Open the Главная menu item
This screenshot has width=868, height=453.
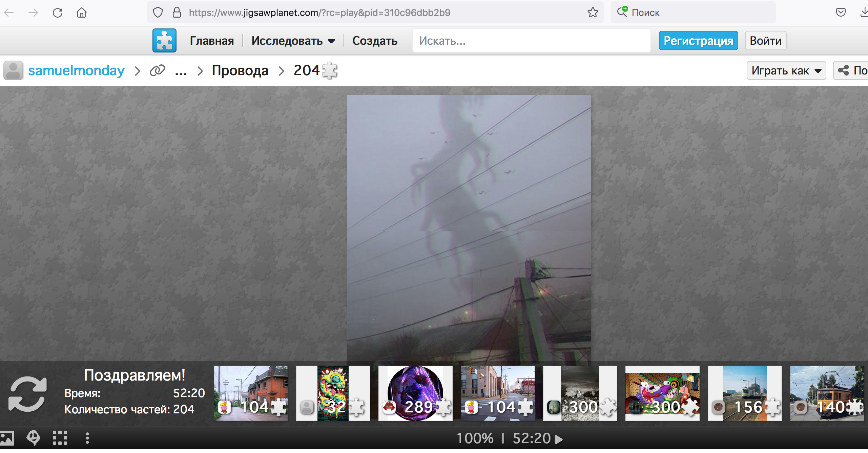212,41
